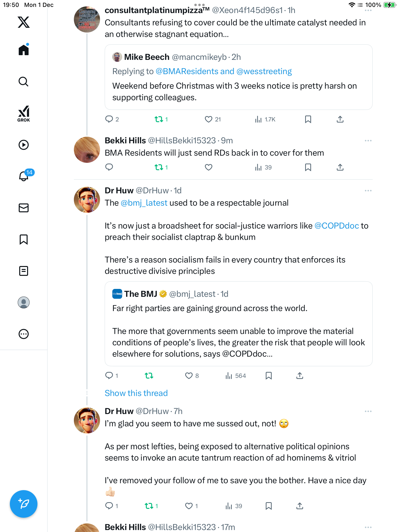Open the search magnifier in sidebar
Image resolution: width=399 pixels, height=532 pixels.
[24, 82]
